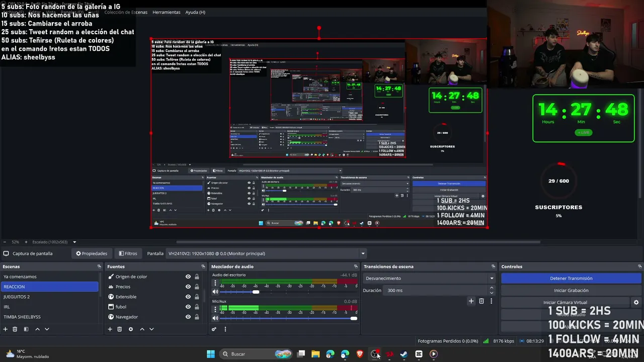Open Filtros for the selected source
The width and height of the screenshot is (644, 362).
pyautogui.click(x=128, y=253)
